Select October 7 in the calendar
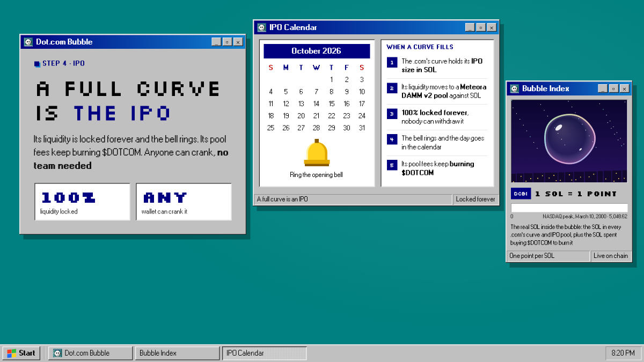Viewport: 644px width, 362px height. (316, 92)
